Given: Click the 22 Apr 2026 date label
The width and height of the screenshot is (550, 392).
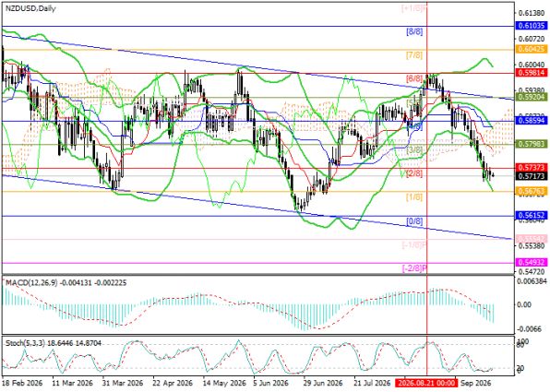Looking at the screenshot, I should pyautogui.click(x=173, y=383).
